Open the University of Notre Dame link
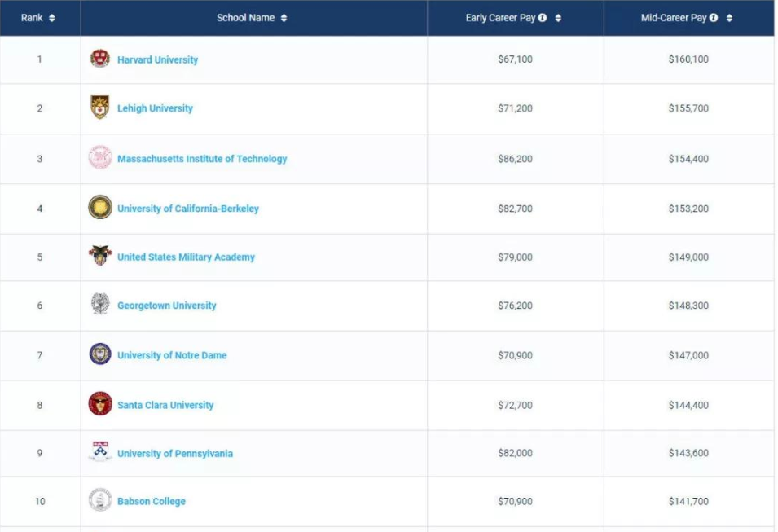The width and height of the screenshot is (778, 532). pyautogui.click(x=172, y=355)
